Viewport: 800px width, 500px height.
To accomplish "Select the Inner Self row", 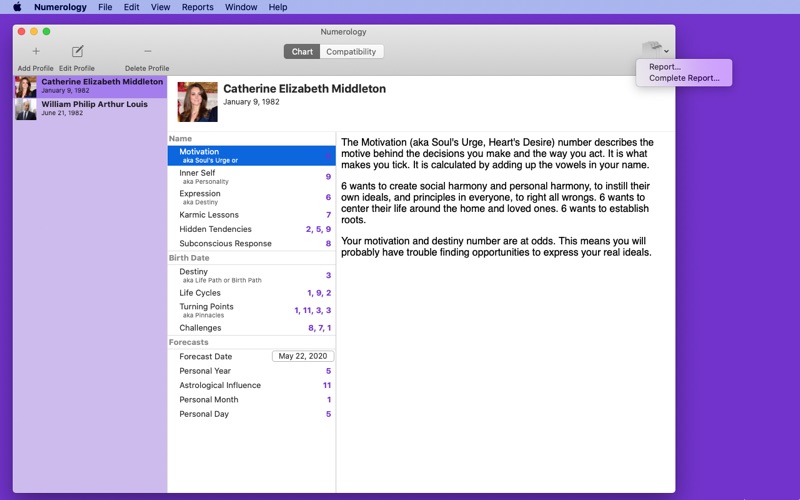I will (252, 177).
